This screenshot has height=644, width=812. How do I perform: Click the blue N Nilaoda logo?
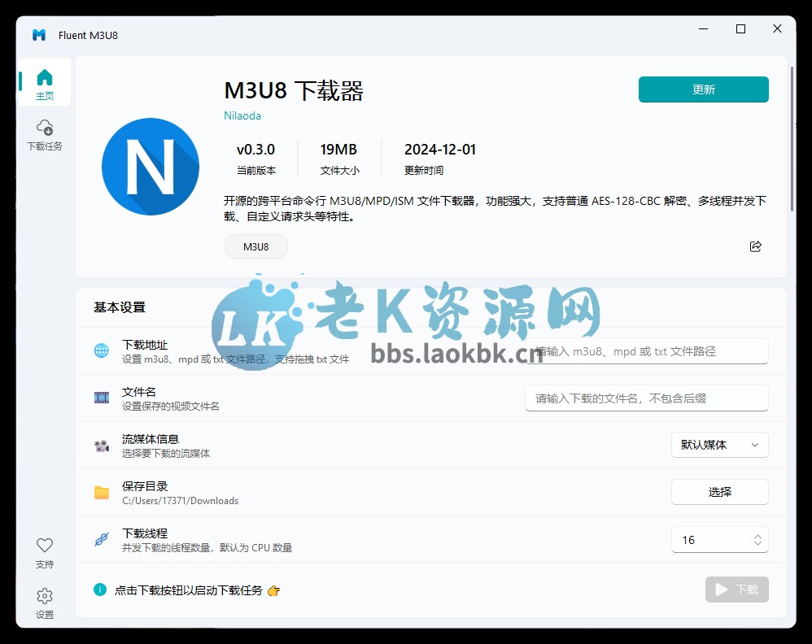(151, 167)
